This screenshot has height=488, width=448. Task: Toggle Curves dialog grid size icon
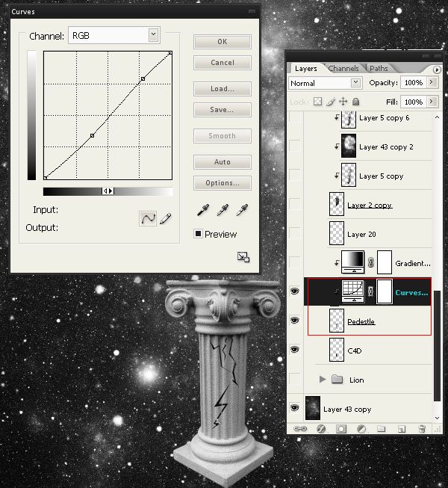pyautogui.click(x=243, y=257)
